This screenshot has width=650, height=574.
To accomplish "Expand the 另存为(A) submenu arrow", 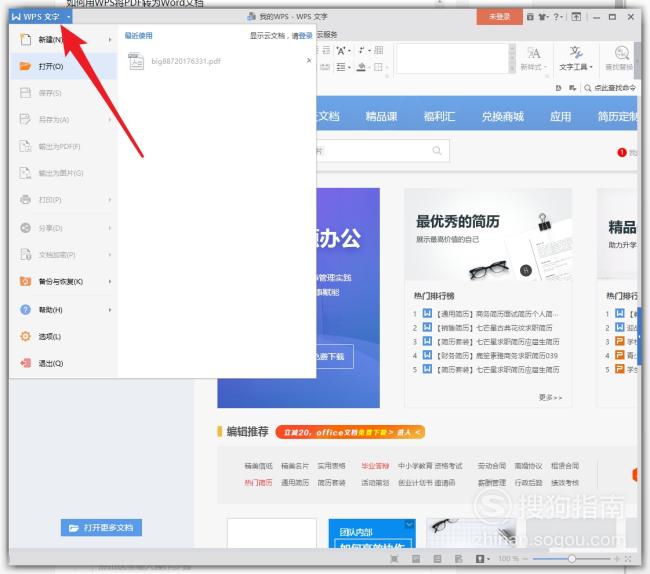I will (110, 120).
